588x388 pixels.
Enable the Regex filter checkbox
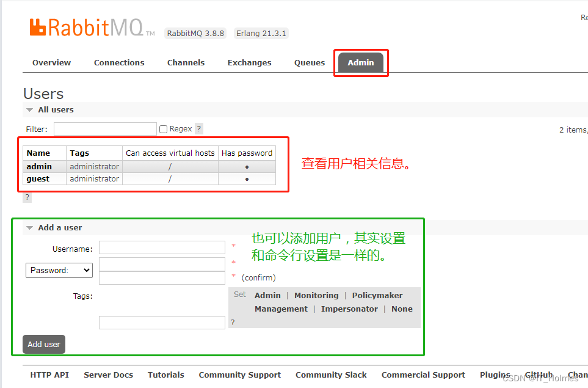click(x=163, y=129)
